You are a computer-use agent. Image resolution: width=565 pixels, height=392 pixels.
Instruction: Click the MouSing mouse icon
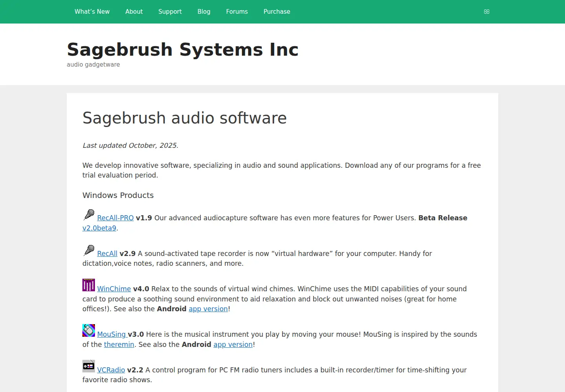89,330
